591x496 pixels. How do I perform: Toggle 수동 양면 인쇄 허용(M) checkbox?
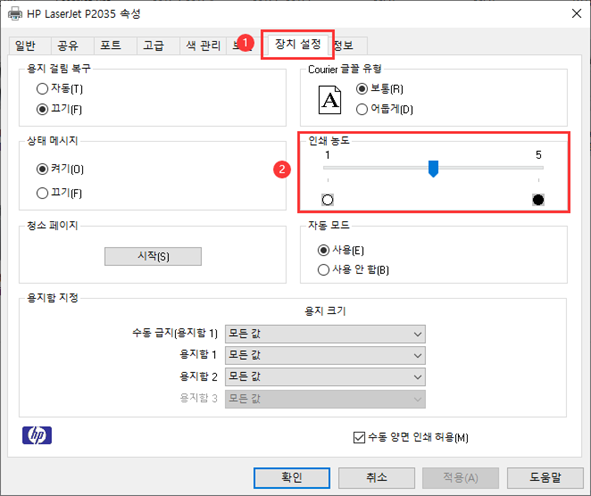(x=411, y=437)
